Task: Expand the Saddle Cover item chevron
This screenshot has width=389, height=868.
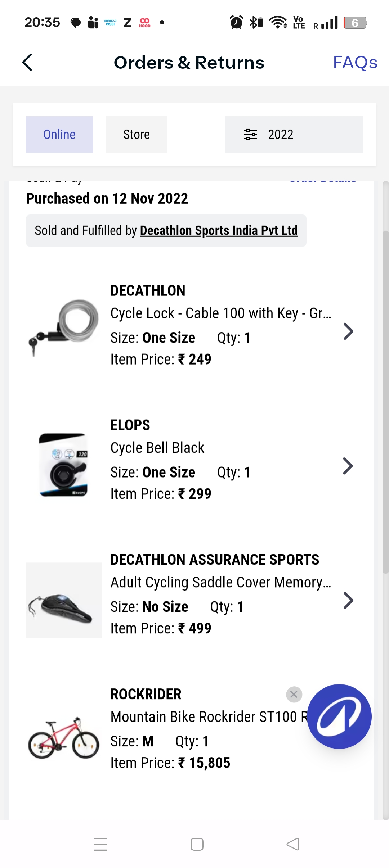Action: [x=348, y=600]
